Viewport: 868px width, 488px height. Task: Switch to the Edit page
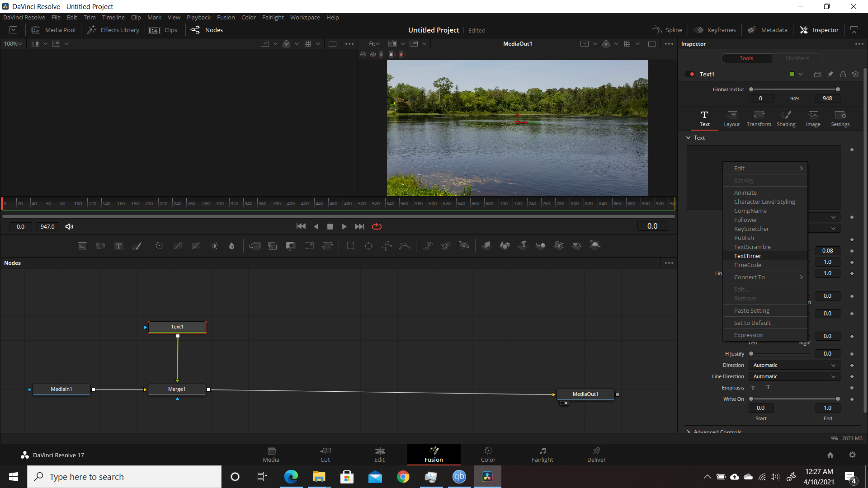[x=379, y=454]
